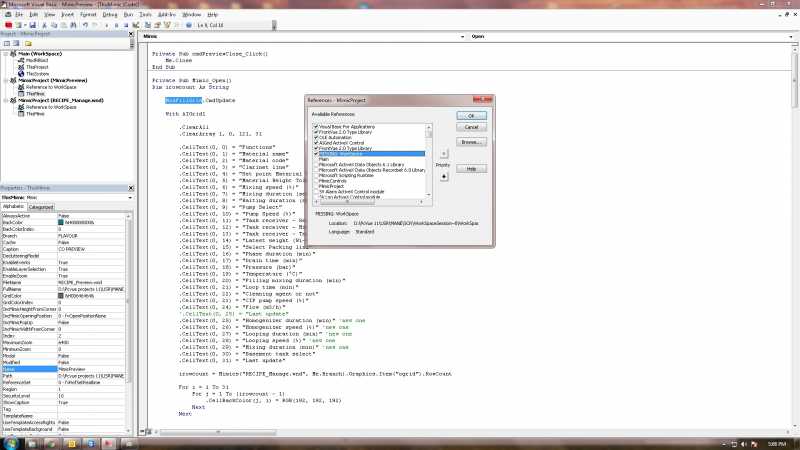Switch to the Categorized properties tab
Image resolution: width=800 pixels, height=450 pixels.
coord(41,207)
